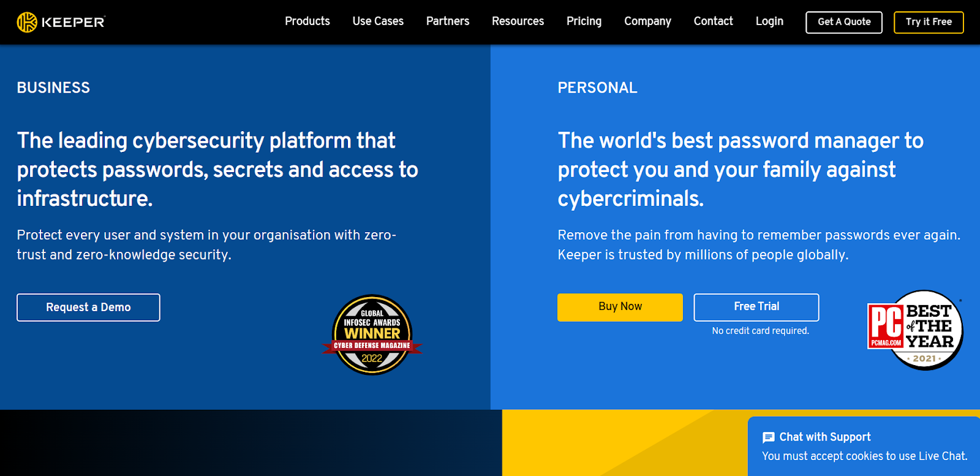
Task: Click the 'Remove the pain' paragraph
Action: tap(759, 245)
